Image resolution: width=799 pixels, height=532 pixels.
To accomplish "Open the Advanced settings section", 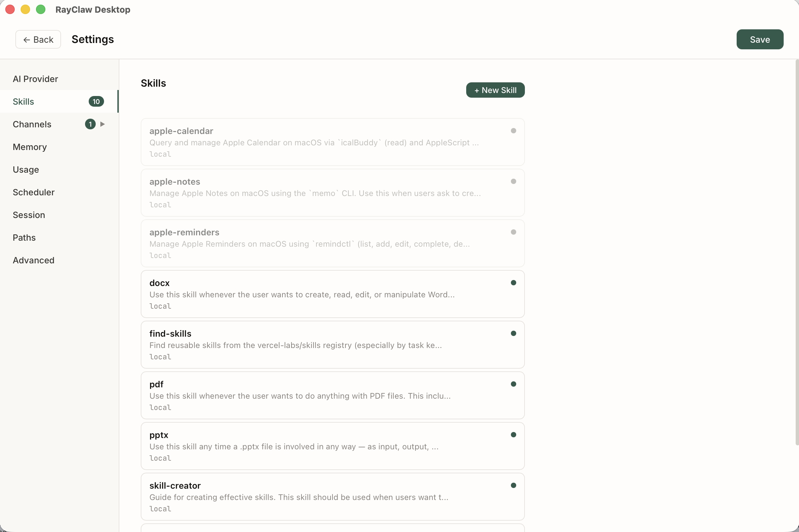I will point(34,260).
